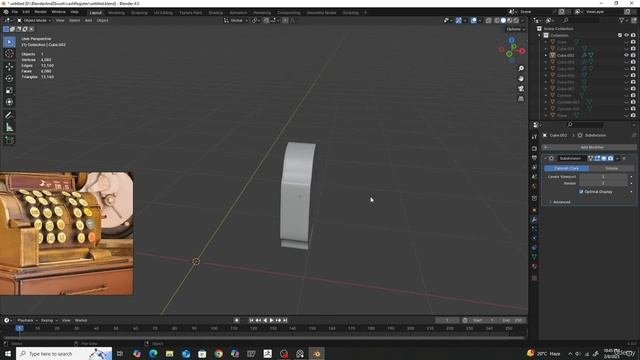Open the viewport Add menu
The height and width of the screenshot is (360, 640).
tap(88, 20)
